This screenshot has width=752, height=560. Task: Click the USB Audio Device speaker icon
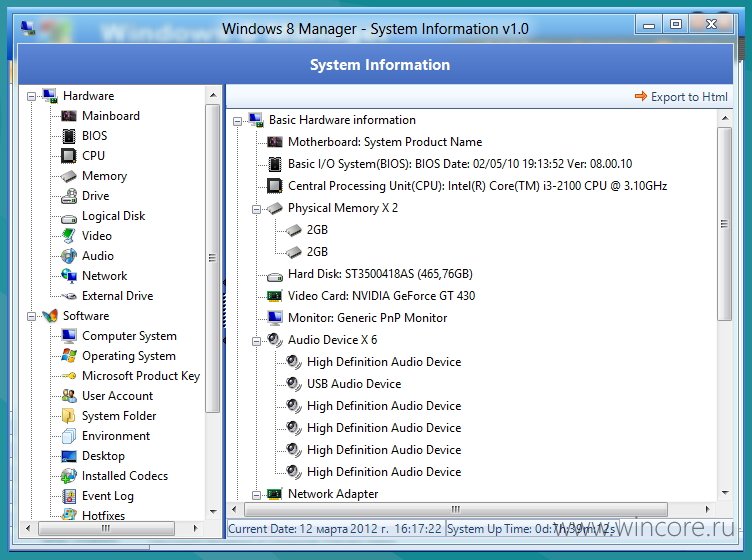(294, 384)
